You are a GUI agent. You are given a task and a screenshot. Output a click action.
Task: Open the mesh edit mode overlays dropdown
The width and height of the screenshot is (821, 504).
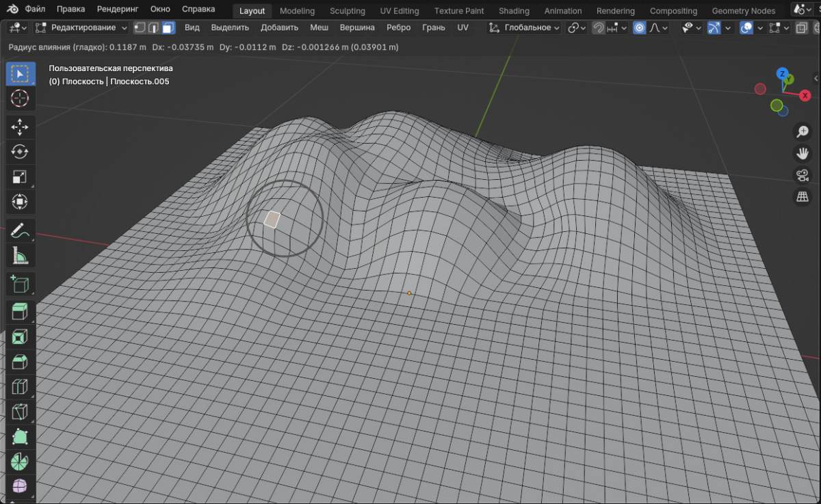pyautogui.click(x=779, y=27)
